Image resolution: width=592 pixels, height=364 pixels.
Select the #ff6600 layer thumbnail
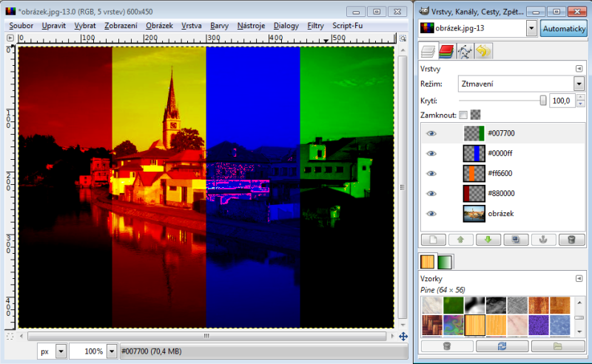coord(474,173)
